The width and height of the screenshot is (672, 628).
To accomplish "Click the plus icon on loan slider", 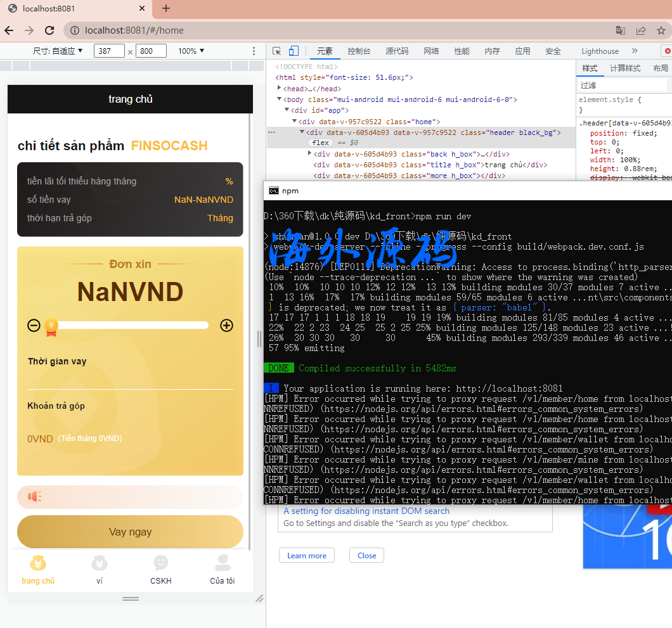I will [226, 326].
